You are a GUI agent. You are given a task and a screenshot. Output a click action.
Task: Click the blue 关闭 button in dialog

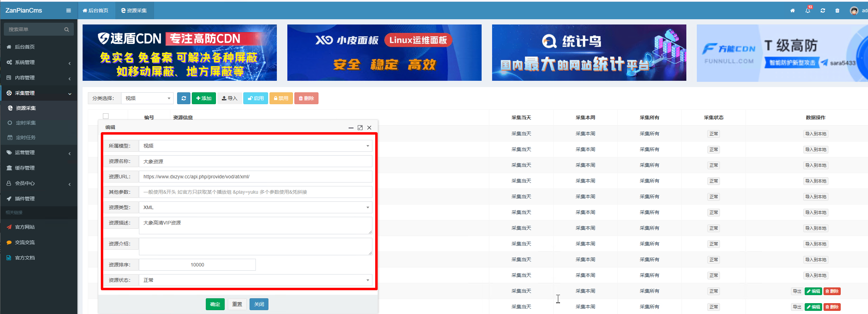click(x=259, y=304)
